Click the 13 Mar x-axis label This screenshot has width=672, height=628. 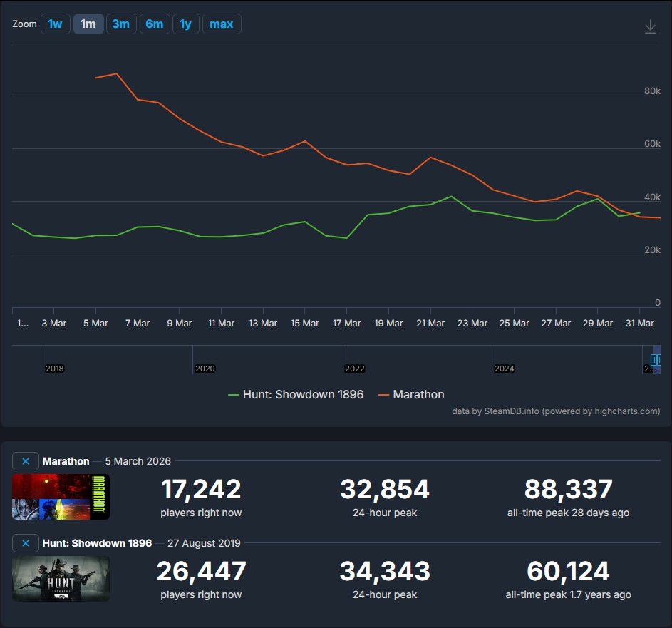click(x=263, y=323)
